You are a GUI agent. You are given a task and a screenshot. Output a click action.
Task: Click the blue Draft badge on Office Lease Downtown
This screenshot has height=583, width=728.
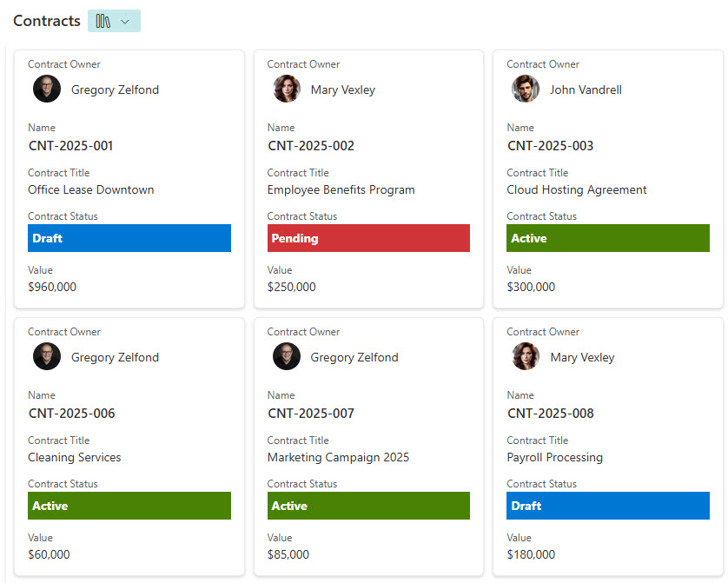[x=129, y=238]
